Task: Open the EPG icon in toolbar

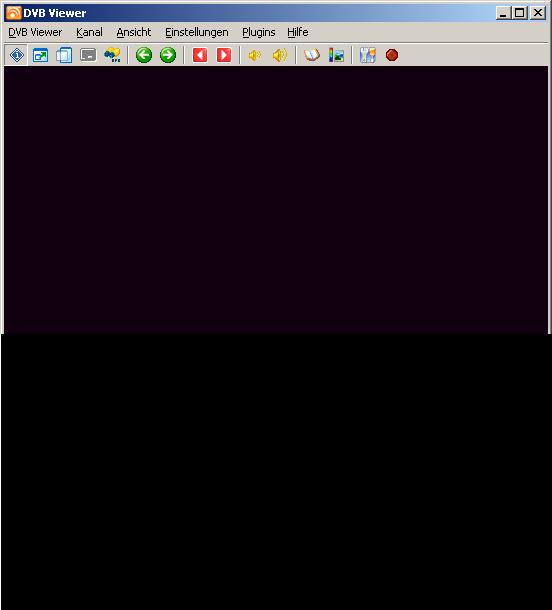Action: [x=112, y=55]
